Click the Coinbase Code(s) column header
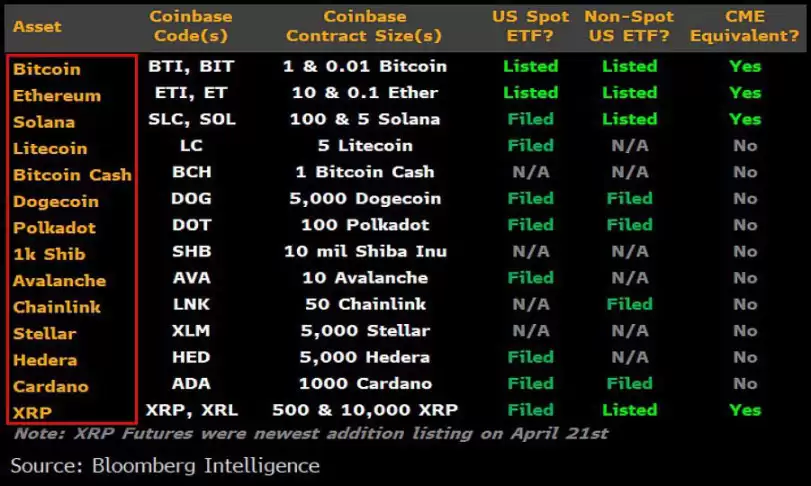This screenshot has width=811, height=486. point(191,26)
